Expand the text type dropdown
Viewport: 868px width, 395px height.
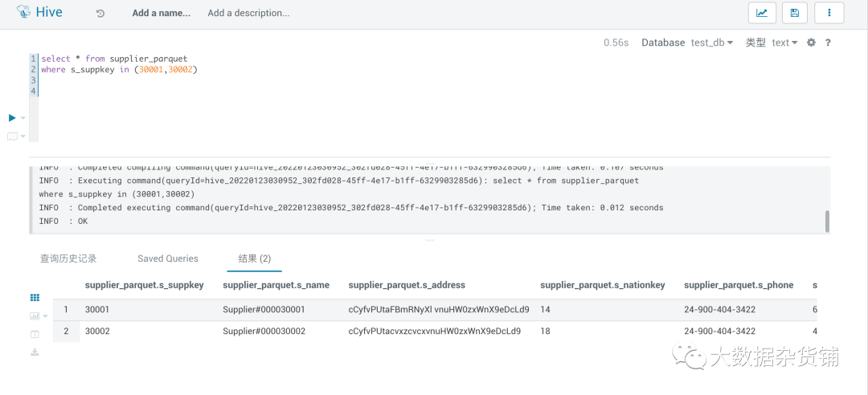pyautogui.click(x=785, y=43)
